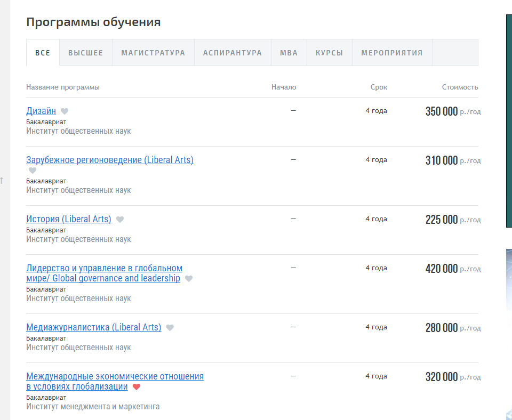Click the Начало column header
Viewport: 512px width, 420px height.
click(284, 87)
